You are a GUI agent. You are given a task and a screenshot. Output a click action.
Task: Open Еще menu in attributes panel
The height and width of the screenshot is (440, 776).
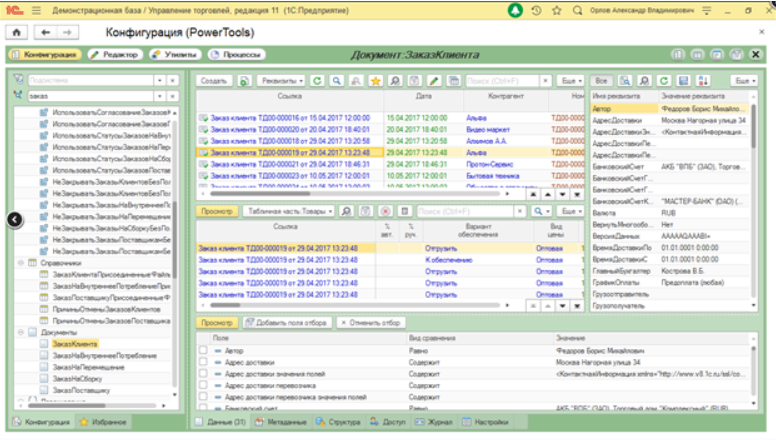744,81
